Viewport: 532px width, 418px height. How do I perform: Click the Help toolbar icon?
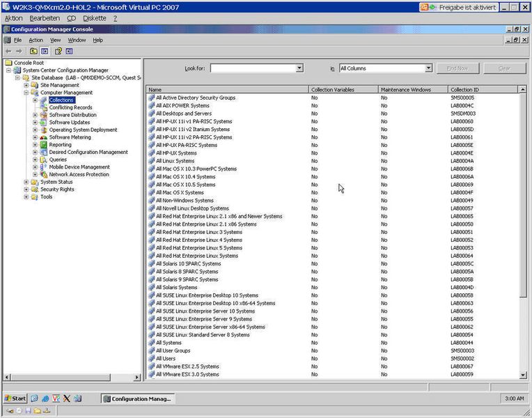pyautogui.click(x=58, y=52)
